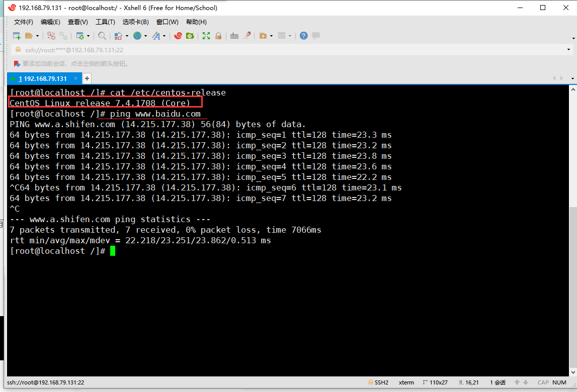Open the address bar history dropdown
This screenshot has height=392, width=577.
pos(569,50)
